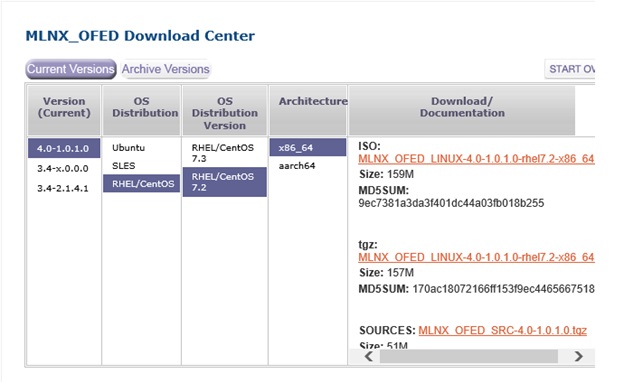Viewport: 624px width, 383px height.
Task: Click the OS Distribution column header
Action: 142,110
